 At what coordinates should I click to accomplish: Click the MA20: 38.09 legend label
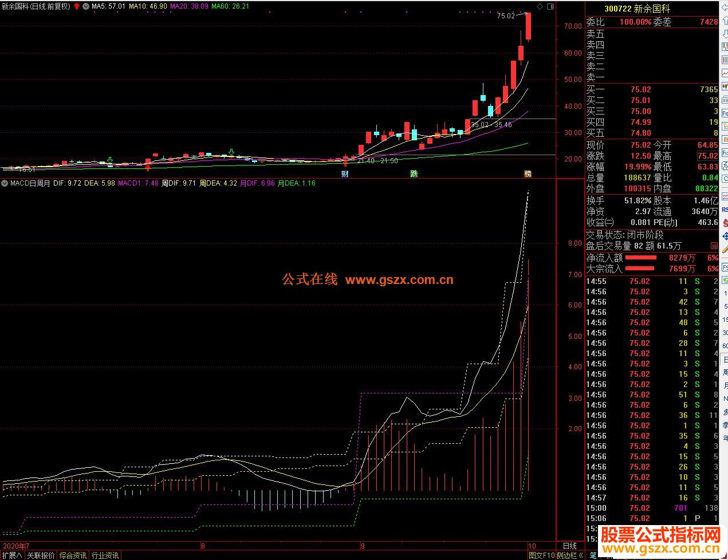[x=189, y=6]
